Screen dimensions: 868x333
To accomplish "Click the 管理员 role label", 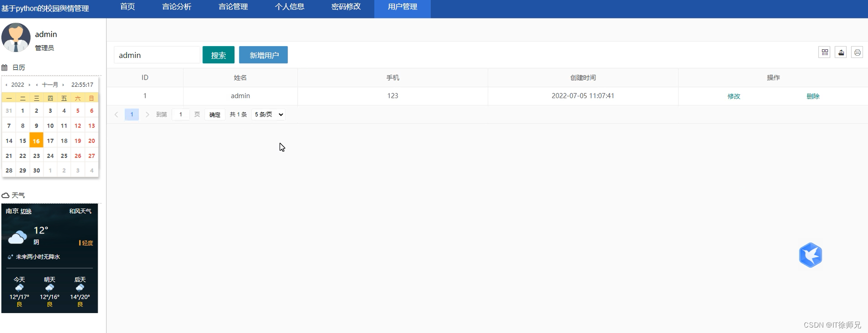I will click(x=44, y=48).
